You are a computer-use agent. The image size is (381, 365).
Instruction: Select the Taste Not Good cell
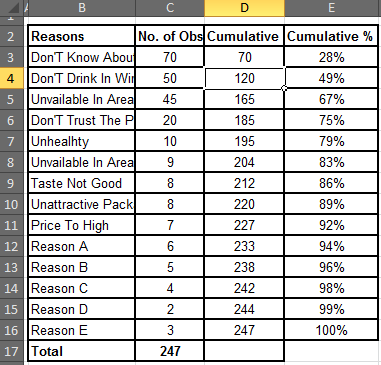coord(82,183)
